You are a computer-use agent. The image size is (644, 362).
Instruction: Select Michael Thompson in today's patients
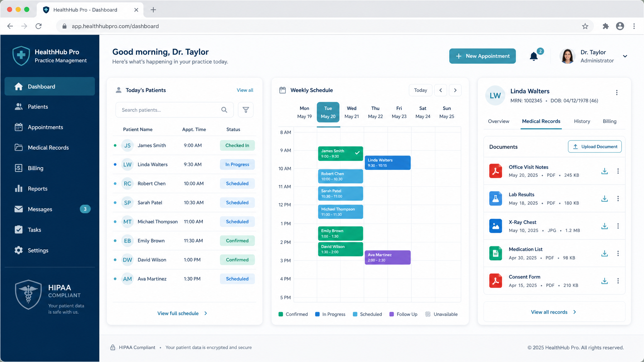(x=184, y=222)
